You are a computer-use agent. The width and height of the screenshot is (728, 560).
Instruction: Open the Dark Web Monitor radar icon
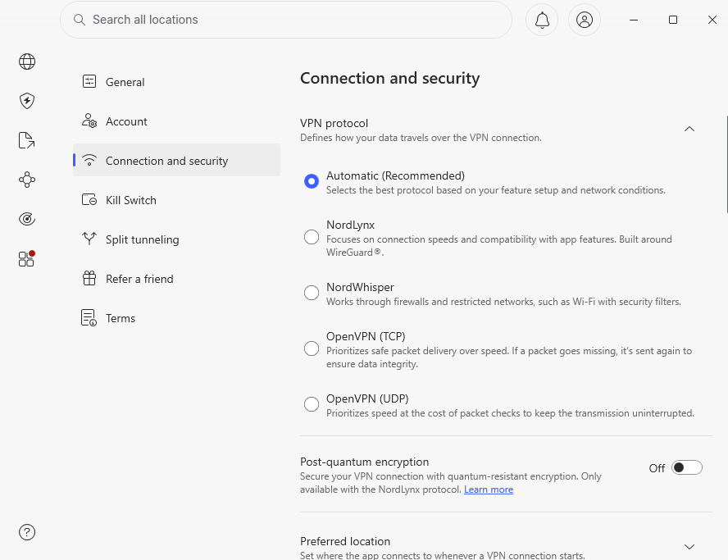27,219
